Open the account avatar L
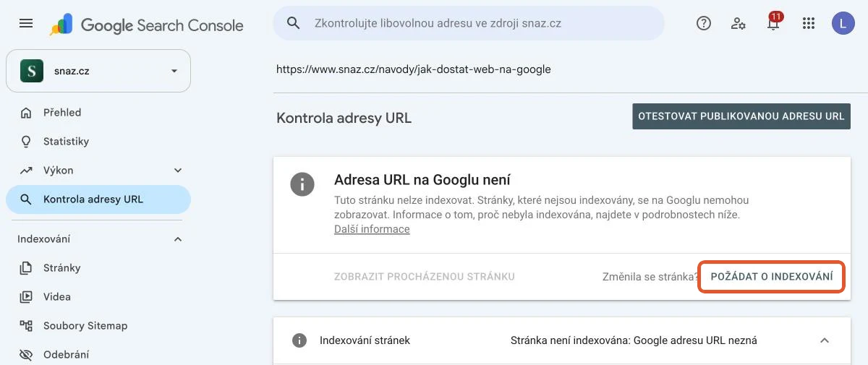 point(843,24)
